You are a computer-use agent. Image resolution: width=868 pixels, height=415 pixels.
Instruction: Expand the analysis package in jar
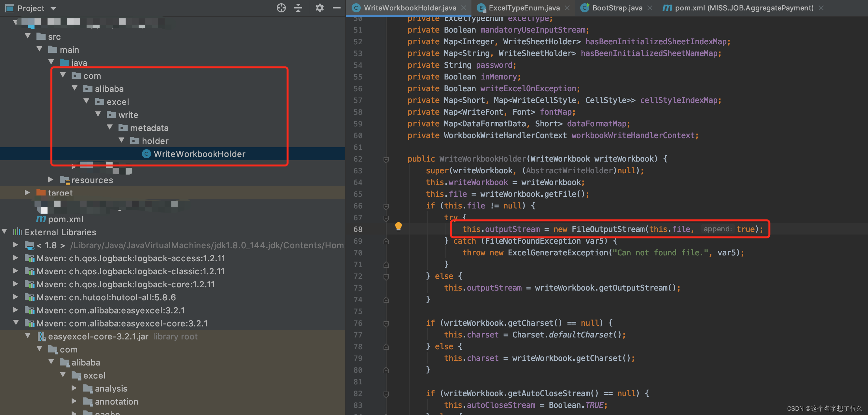[x=75, y=388]
